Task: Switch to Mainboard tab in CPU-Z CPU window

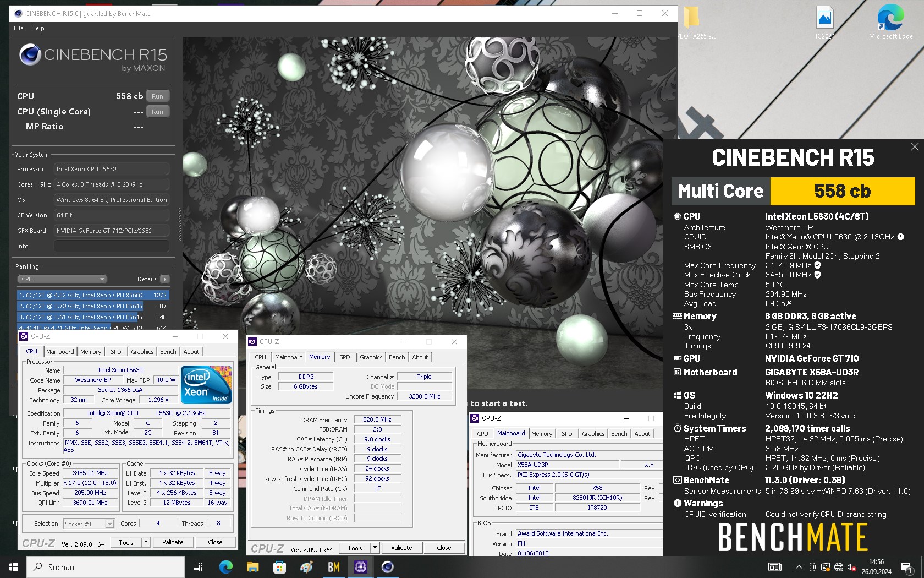Action: pos(60,352)
